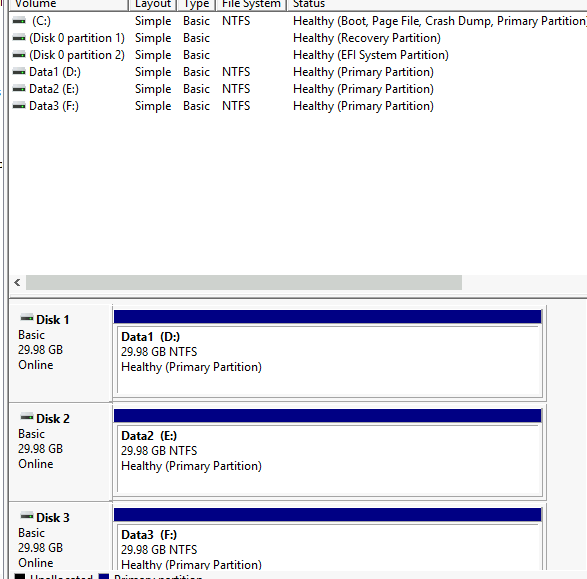The height and width of the screenshot is (579, 587).
Task: Select the "Data1 (D:)" row in volume list
Action: [55, 72]
